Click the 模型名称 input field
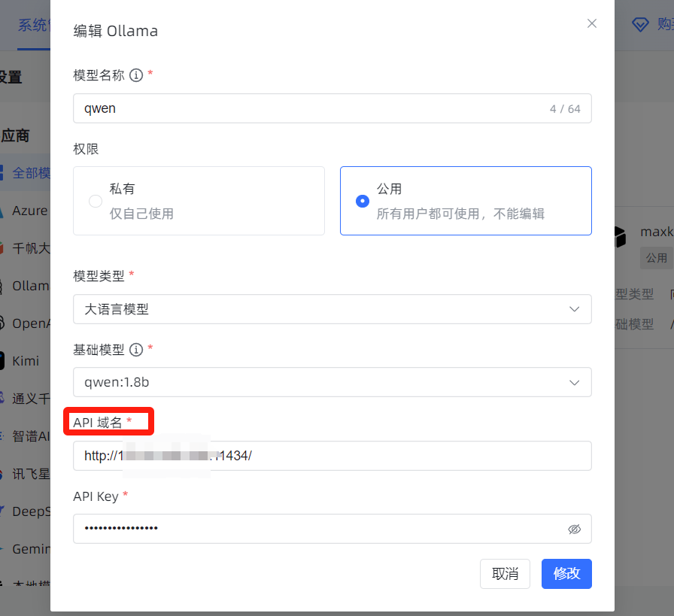The width and height of the screenshot is (674, 616). [332, 108]
